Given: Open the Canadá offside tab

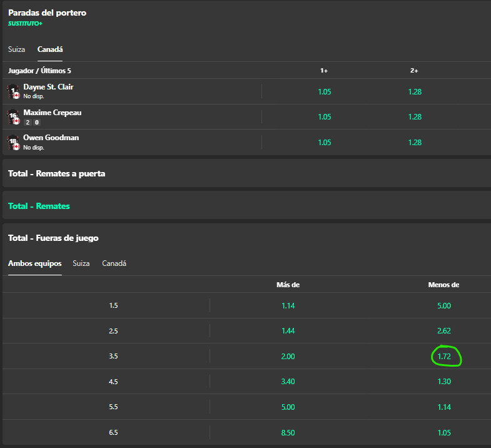Looking at the screenshot, I should pos(114,263).
